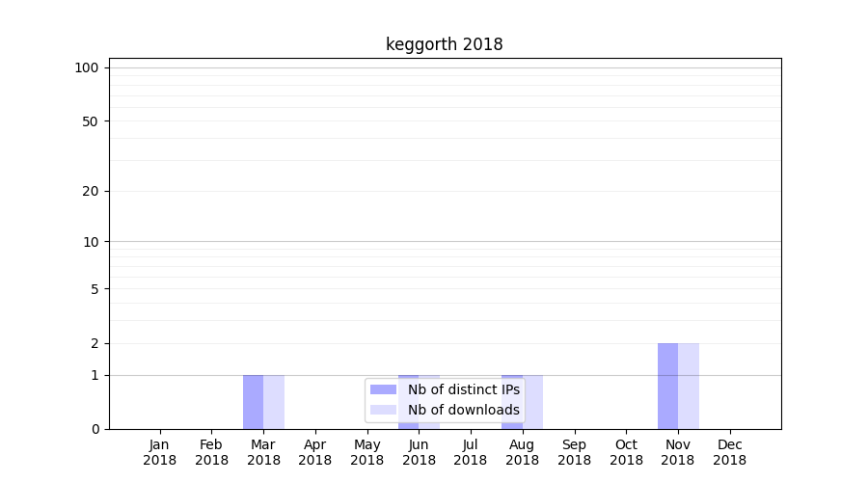Select the '20' y-axis tick label

pos(91,191)
